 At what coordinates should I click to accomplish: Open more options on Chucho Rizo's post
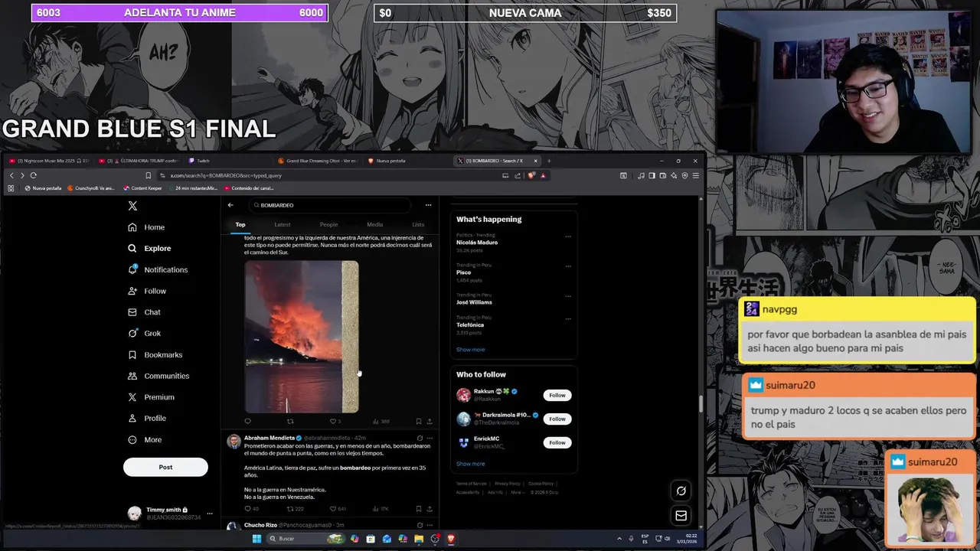[430, 525]
